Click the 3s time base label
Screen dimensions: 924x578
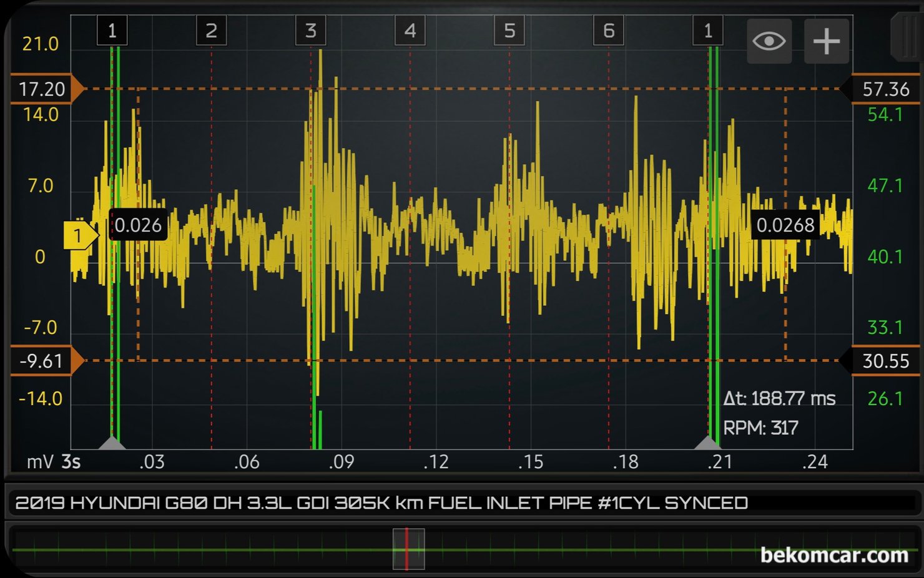pos(71,462)
